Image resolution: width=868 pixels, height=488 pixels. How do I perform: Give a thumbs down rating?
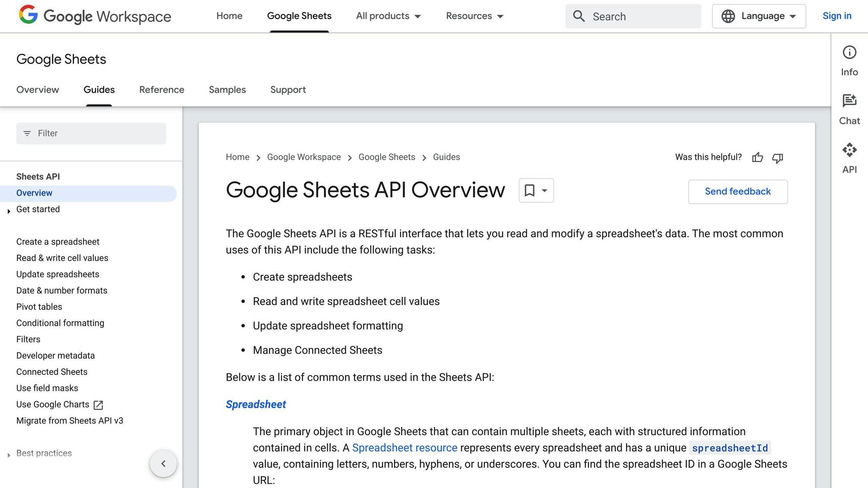[x=778, y=158]
